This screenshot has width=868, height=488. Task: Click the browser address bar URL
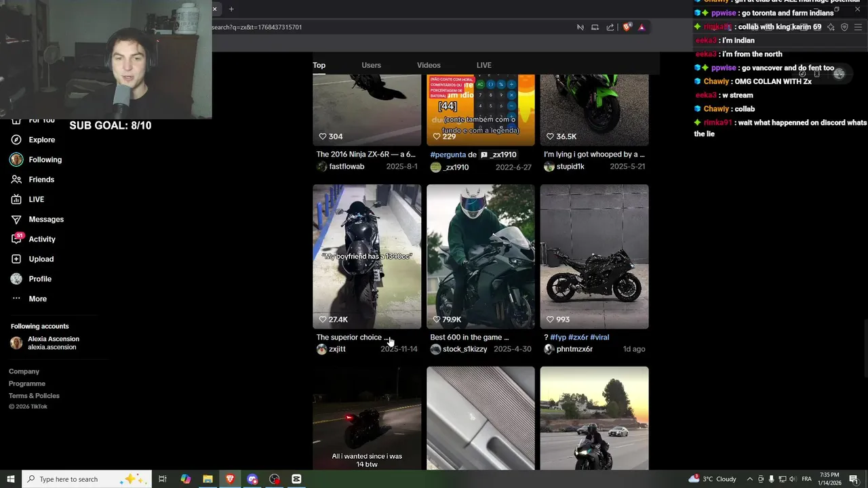(256, 27)
